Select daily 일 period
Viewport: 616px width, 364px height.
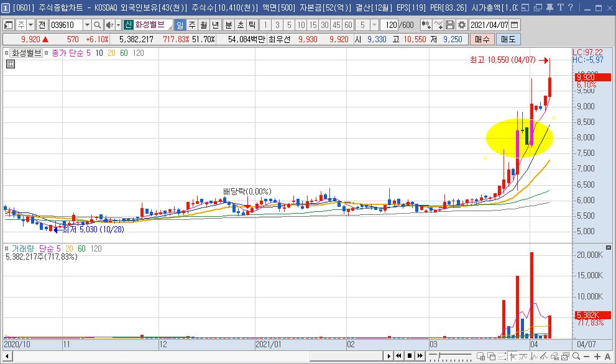tap(180, 25)
